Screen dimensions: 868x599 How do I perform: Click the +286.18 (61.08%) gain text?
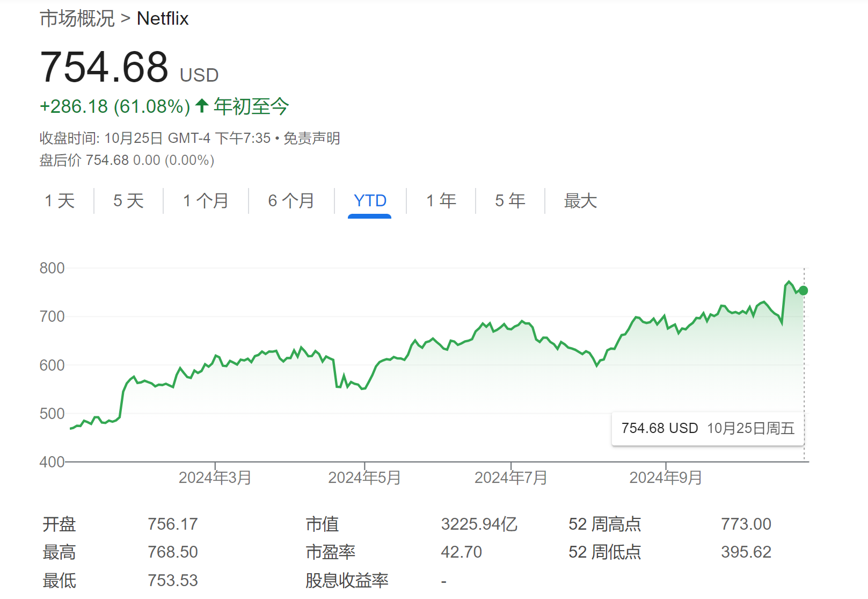click(x=114, y=106)
